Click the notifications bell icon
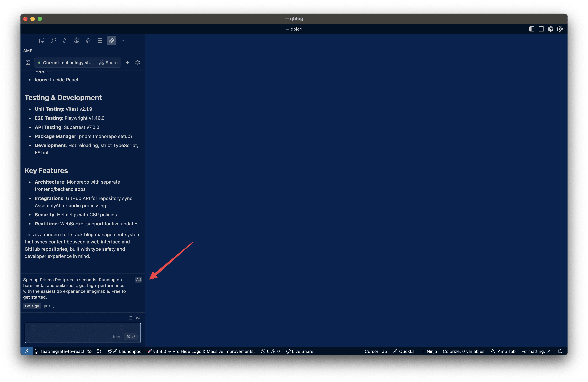The image size is (588, 382). (560, 351)
